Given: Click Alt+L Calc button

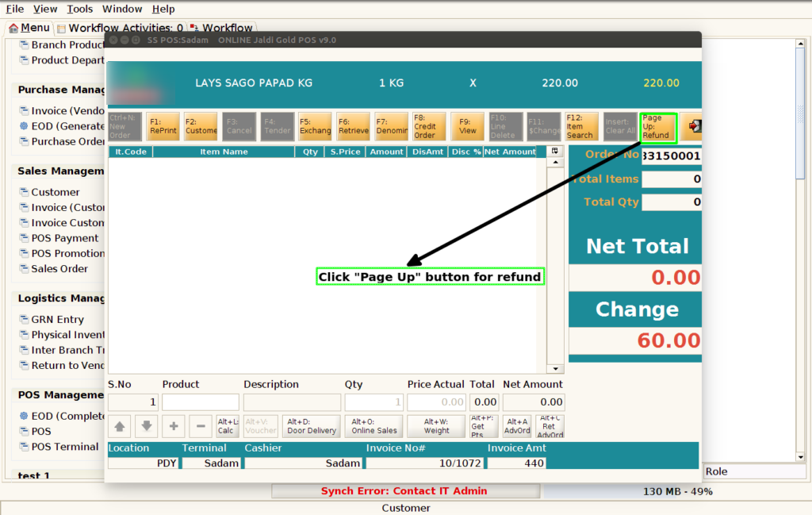Looking at the screenshot, I should click(x=228, y=426).
